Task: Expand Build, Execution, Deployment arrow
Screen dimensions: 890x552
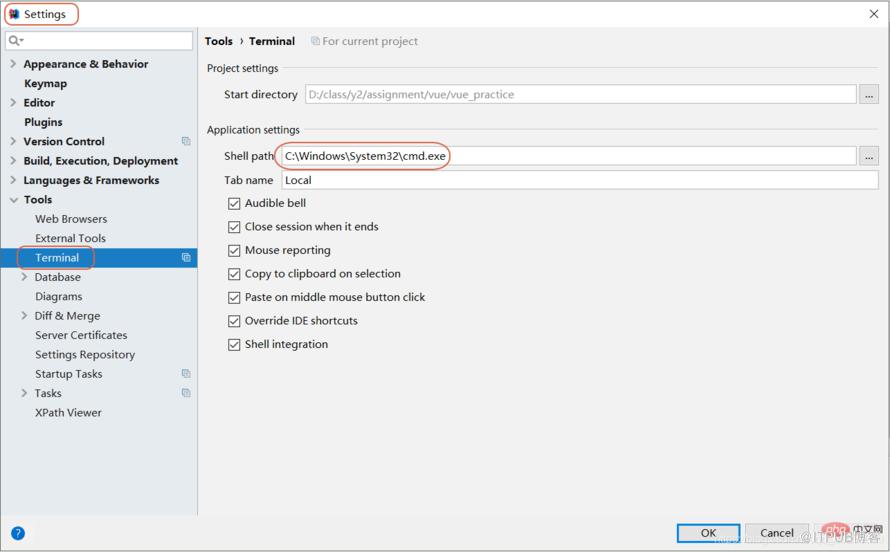Action: pos(13,161)
